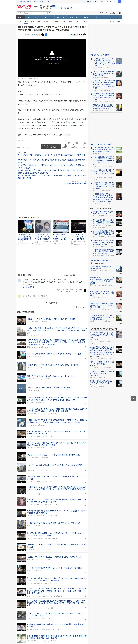The width and height of the screenshot is (138, 644).
Task: Open the 埼玉・所沢市 recommended thumbnail
Action: pyautogui.click(x=78, y=226)
